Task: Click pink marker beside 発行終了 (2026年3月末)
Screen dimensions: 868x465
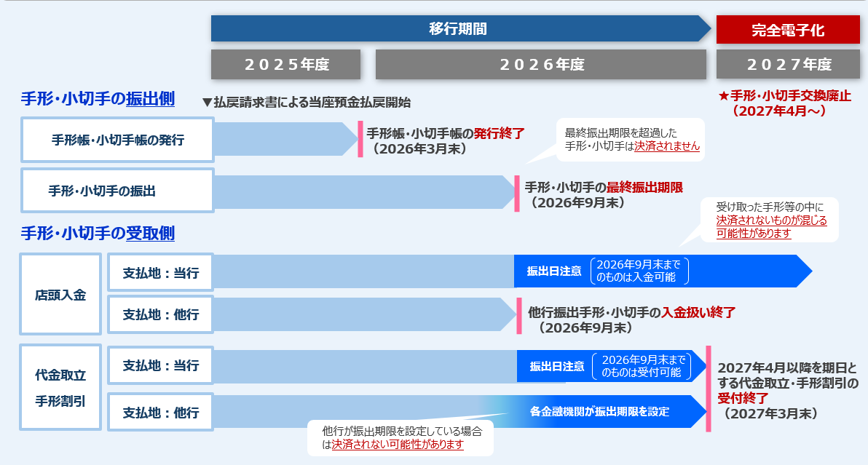Action: click(x=360, y=139)
